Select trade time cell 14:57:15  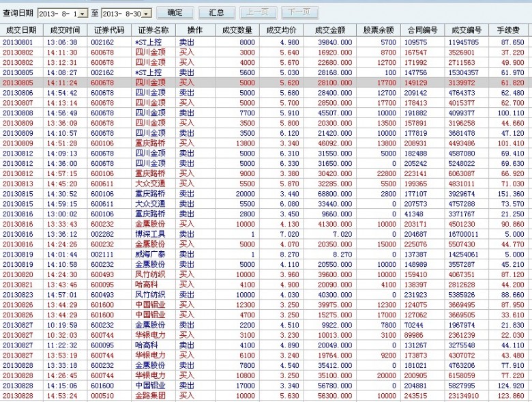pos(62,174)
